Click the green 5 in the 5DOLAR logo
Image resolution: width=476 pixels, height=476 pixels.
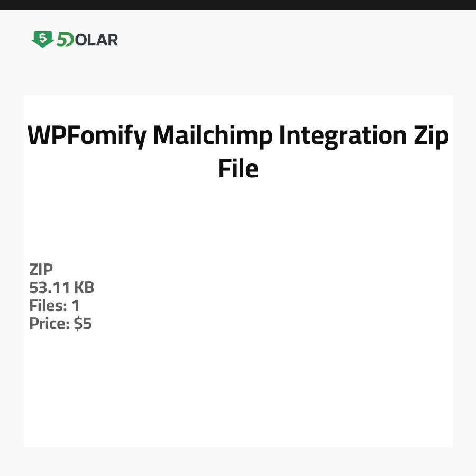click(x=63, y=40)
